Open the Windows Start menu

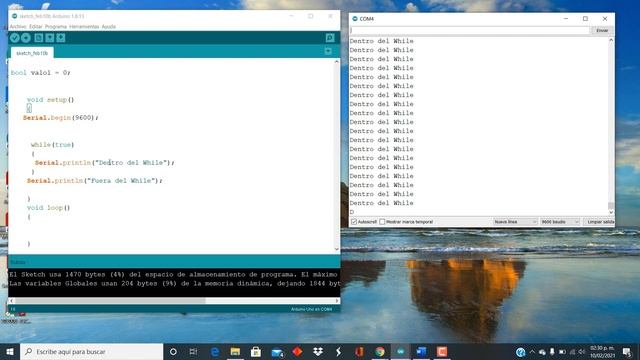(x=10, y=351)
